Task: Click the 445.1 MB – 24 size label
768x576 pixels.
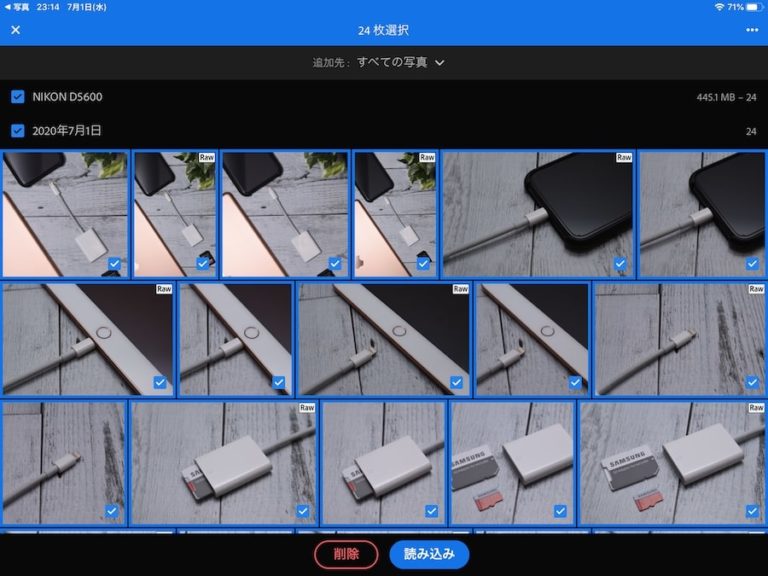Action: [726, 97]
